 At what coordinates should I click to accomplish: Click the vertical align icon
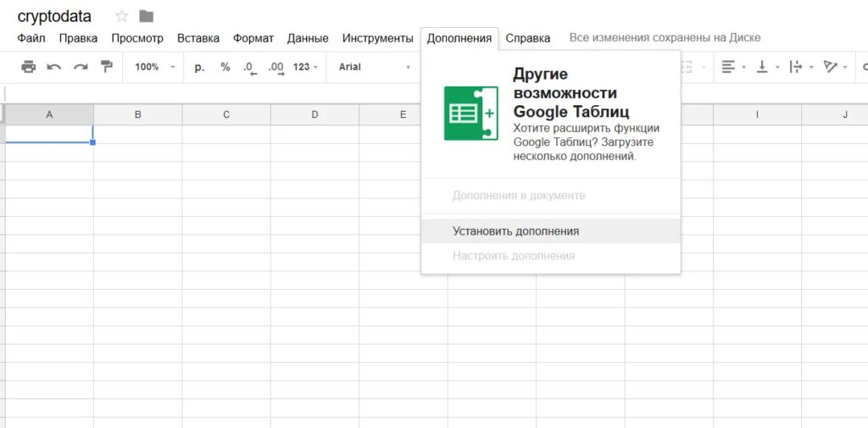click(762, 67)
